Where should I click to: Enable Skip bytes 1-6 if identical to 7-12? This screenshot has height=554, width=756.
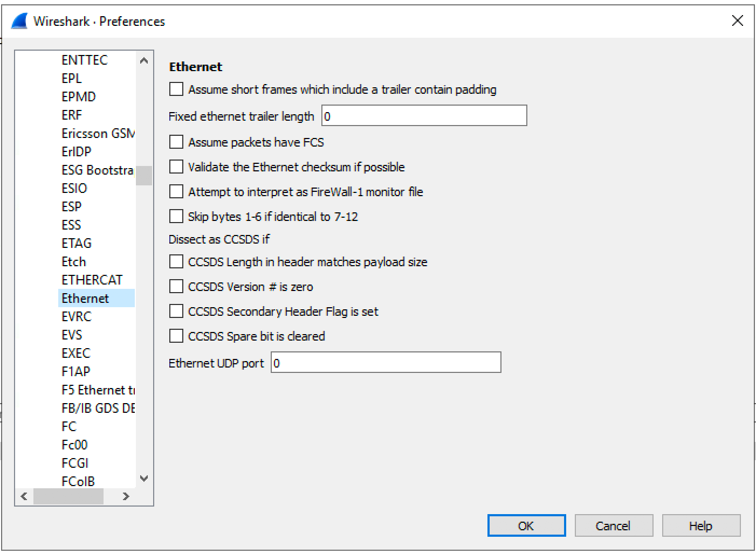(176, 216)
